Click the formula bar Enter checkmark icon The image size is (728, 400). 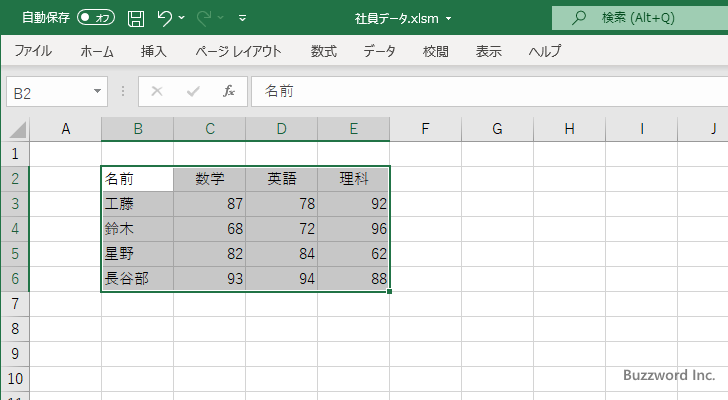point(193,91)
